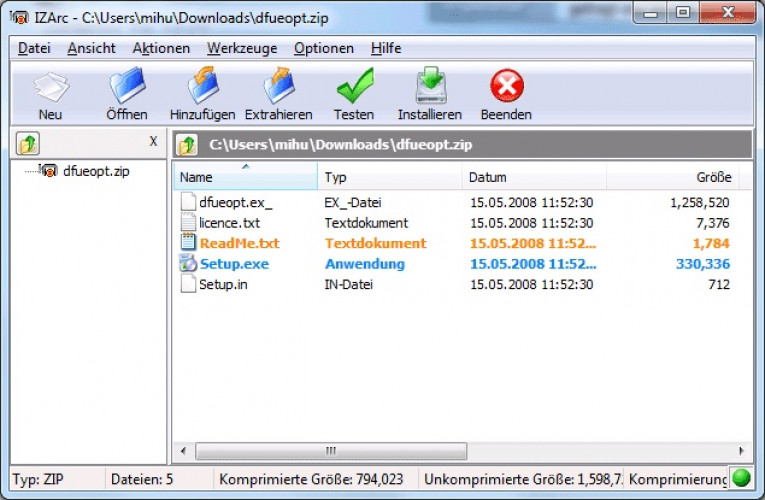
Task: Sort files by Datum column header
Action: [534, 177]
